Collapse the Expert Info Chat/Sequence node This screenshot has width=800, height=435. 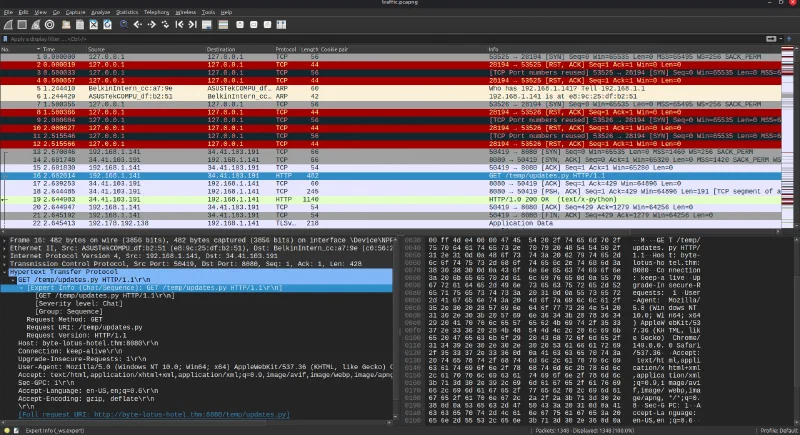point(21,288)
